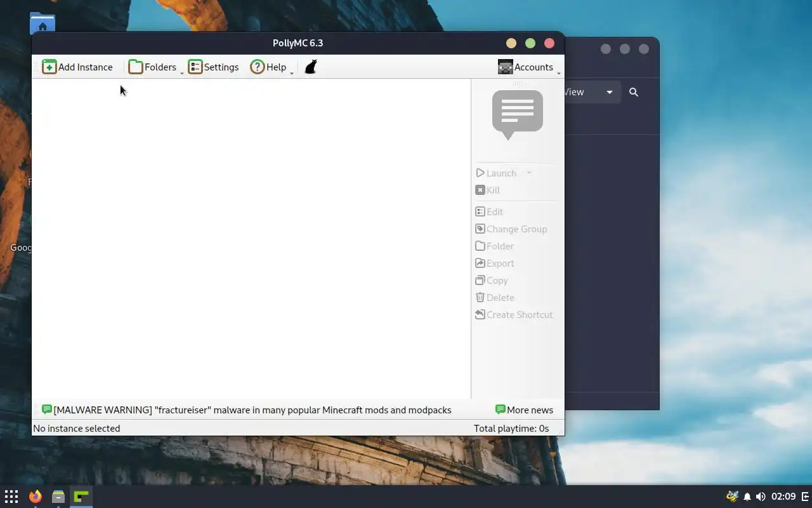Click the Edit instance button

point(489,211)
